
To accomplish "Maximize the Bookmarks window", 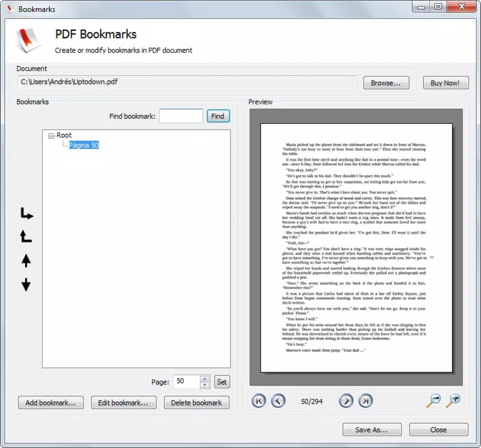I will [438, 7].
